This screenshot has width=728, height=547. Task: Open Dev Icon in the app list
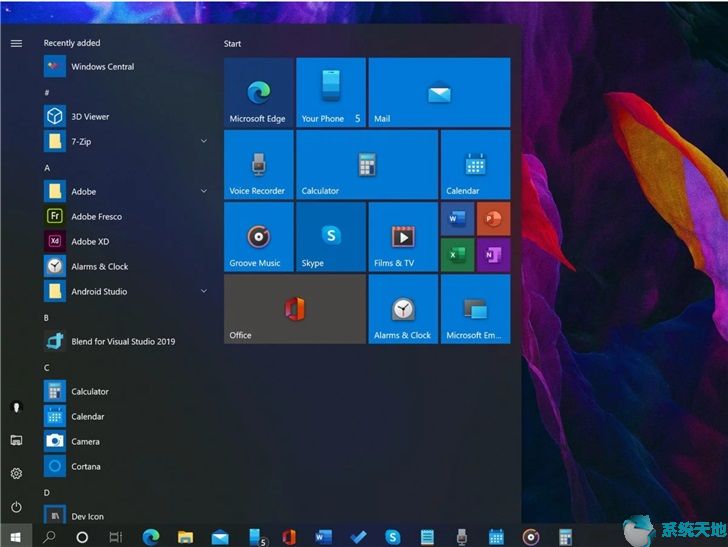(125, 515)
